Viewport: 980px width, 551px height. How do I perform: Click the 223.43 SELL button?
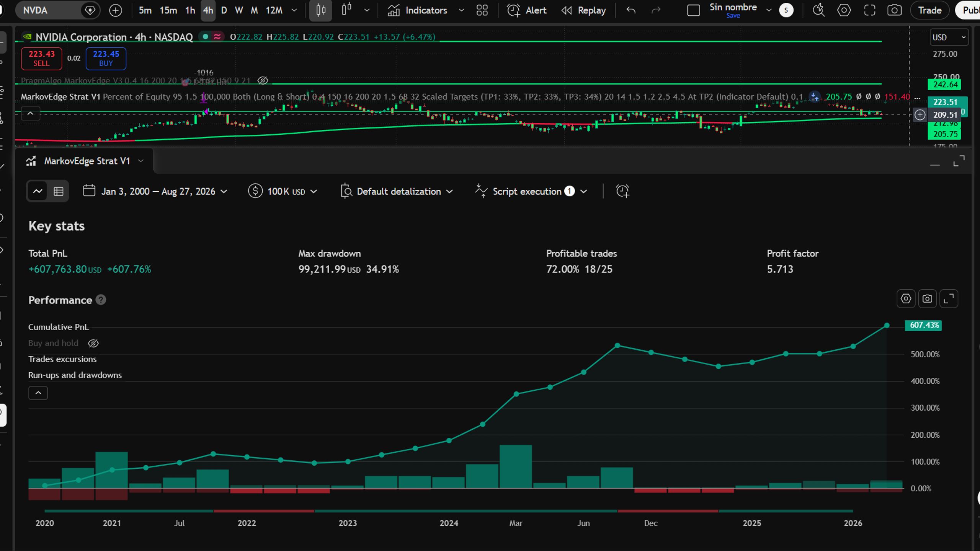tap(41, 59)
